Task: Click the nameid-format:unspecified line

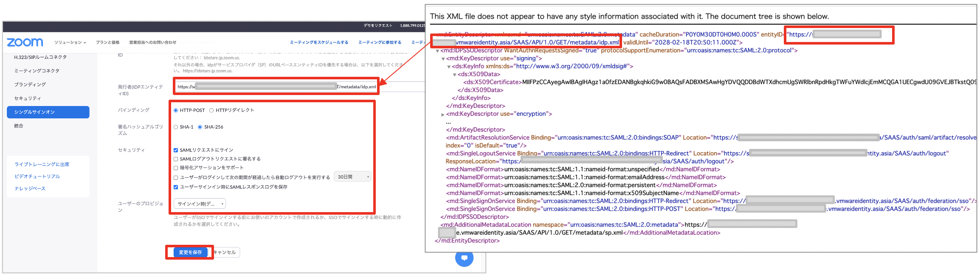Action: click(583, 169)
